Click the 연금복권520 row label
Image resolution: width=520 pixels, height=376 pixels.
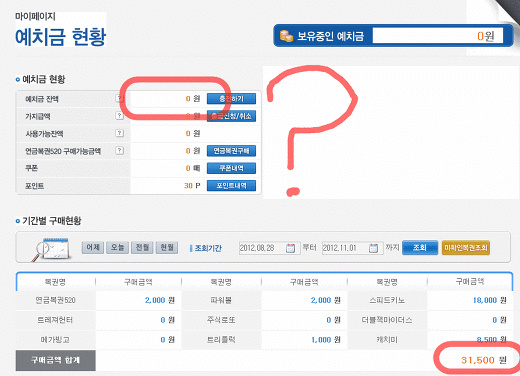[55, 300]
